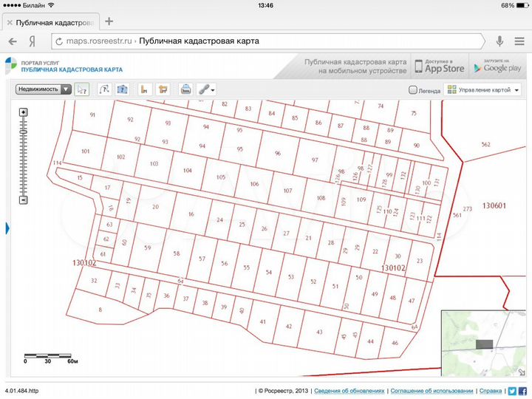Image resolution: width=532 pixels, height=399 pixels.
Task: Select the map info question tool
Action: pyautogui.click(x=122, y=89)
